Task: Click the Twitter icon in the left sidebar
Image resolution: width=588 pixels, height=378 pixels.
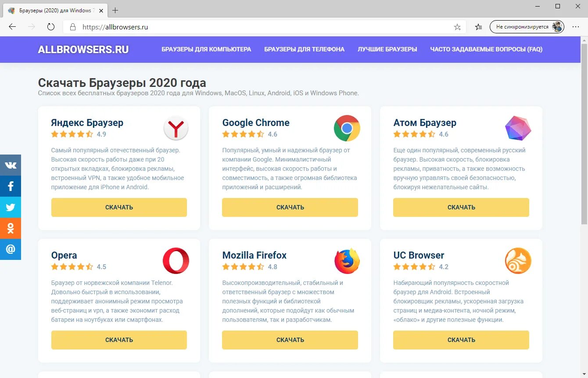Action: pos(11,207)
